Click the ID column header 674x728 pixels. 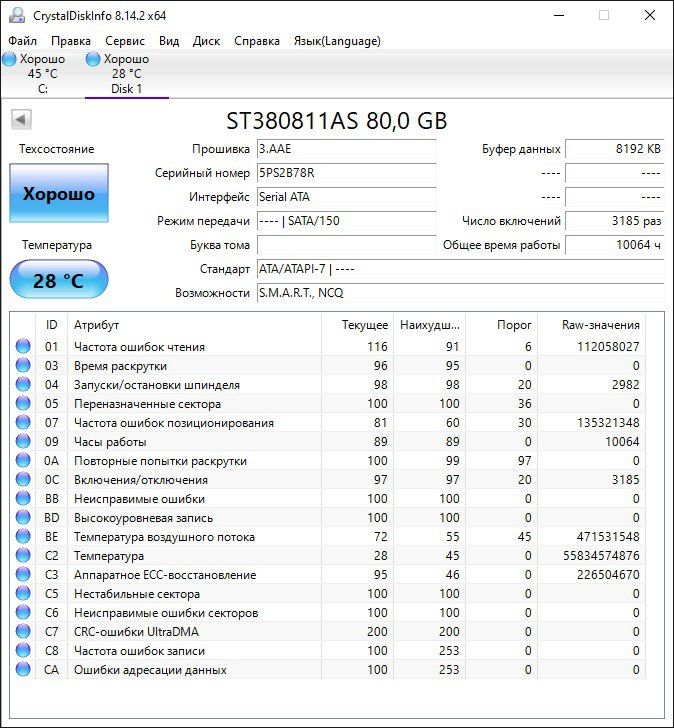52,325
